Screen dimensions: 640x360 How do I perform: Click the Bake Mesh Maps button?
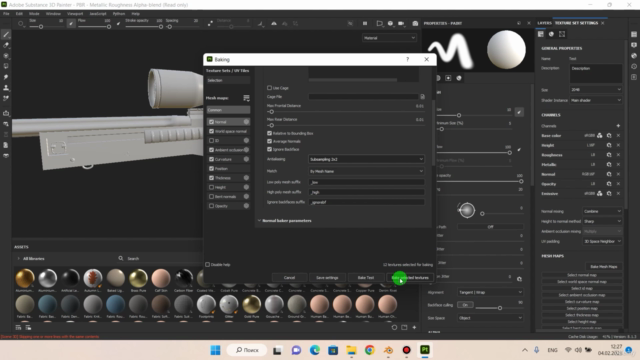tap(604, 267)
